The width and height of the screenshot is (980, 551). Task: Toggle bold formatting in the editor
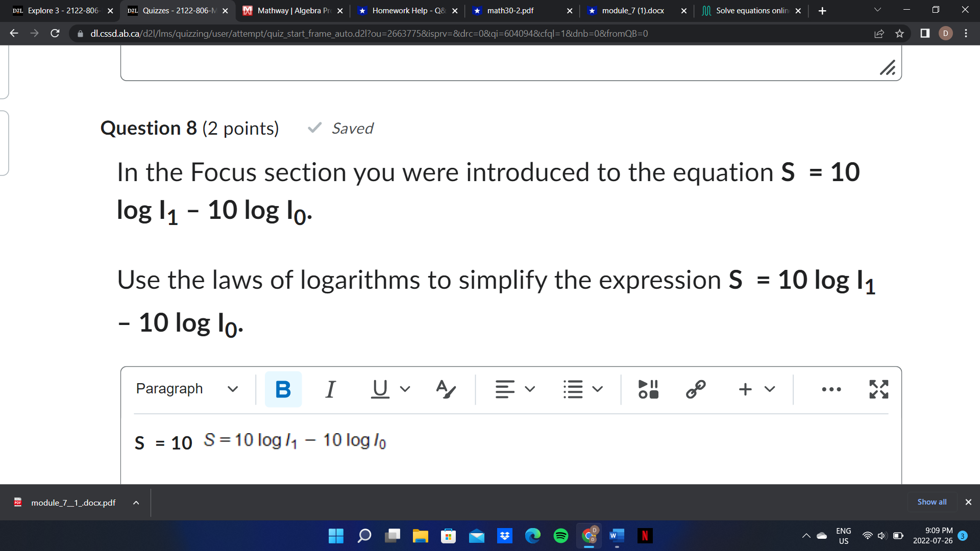(283, 389)
